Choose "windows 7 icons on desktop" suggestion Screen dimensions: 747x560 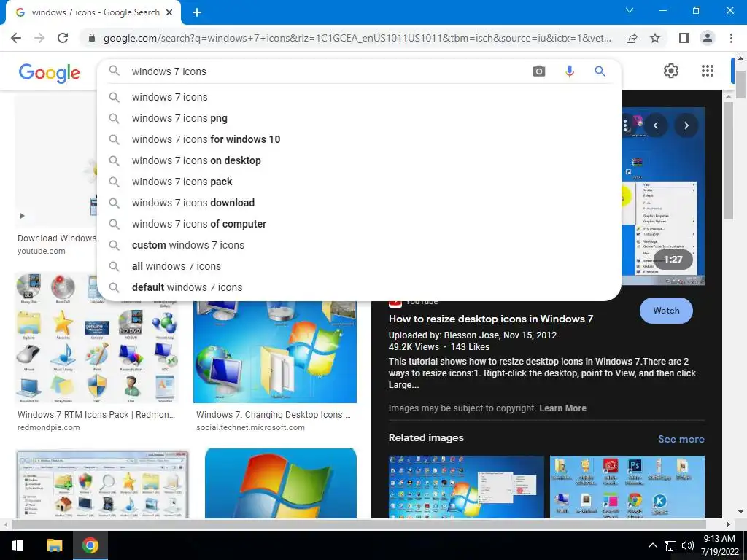coord(359,160)
